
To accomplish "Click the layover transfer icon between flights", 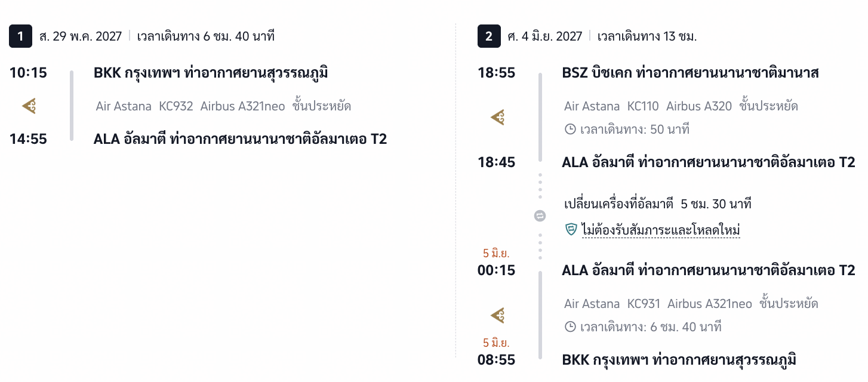I will [540, 216].
